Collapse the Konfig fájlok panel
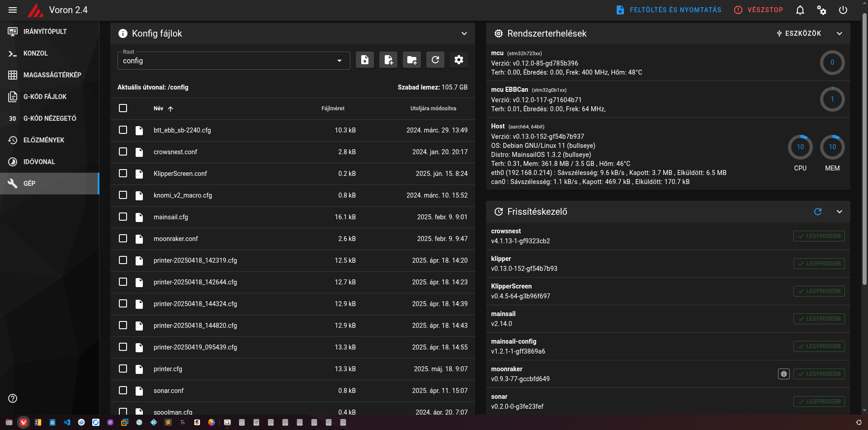 click(x=464, y=33)
